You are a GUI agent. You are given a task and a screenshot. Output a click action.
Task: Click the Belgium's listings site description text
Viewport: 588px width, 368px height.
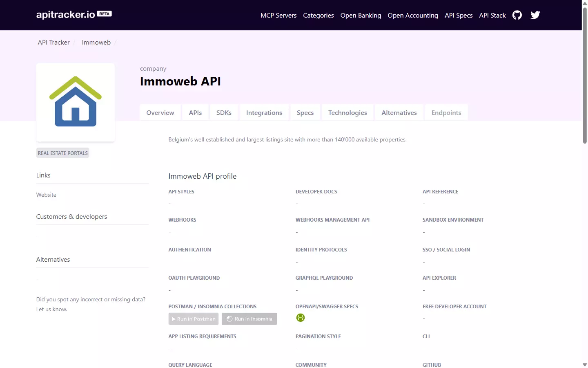(x=287, y=139)
